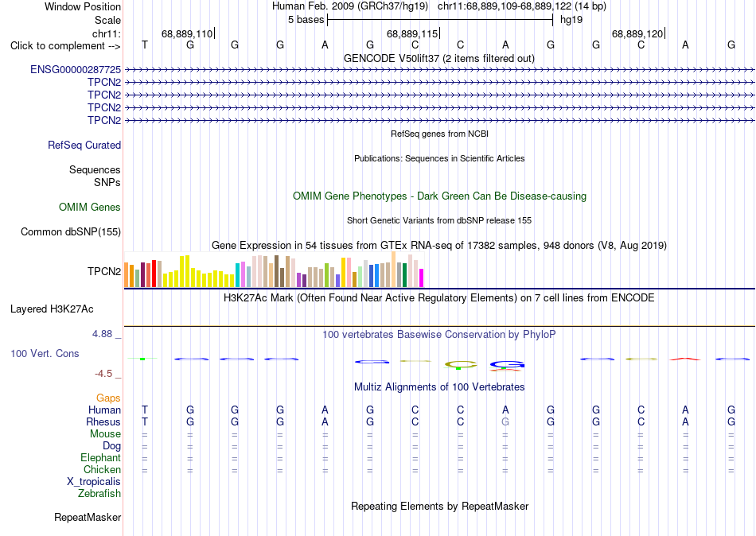Screen dimensions: 756x536
Task: Click 'Multiz Alignments of 100 Vertebrates' title
Action: pos(439,387)
